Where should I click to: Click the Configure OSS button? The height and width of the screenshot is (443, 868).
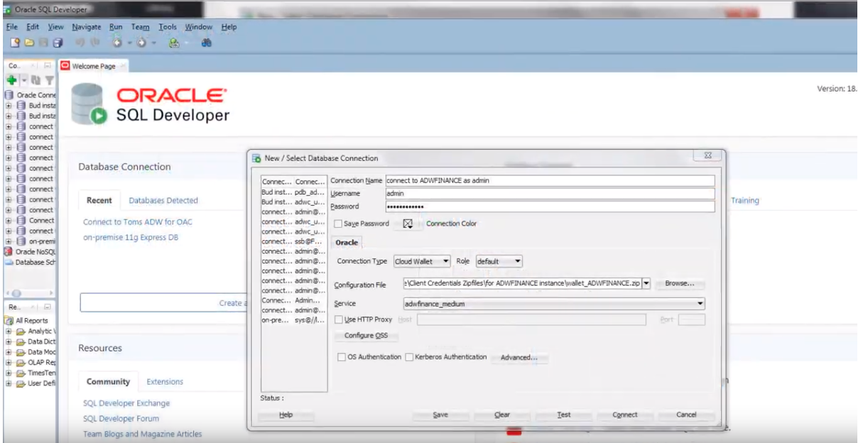click(x=367, y=335)
